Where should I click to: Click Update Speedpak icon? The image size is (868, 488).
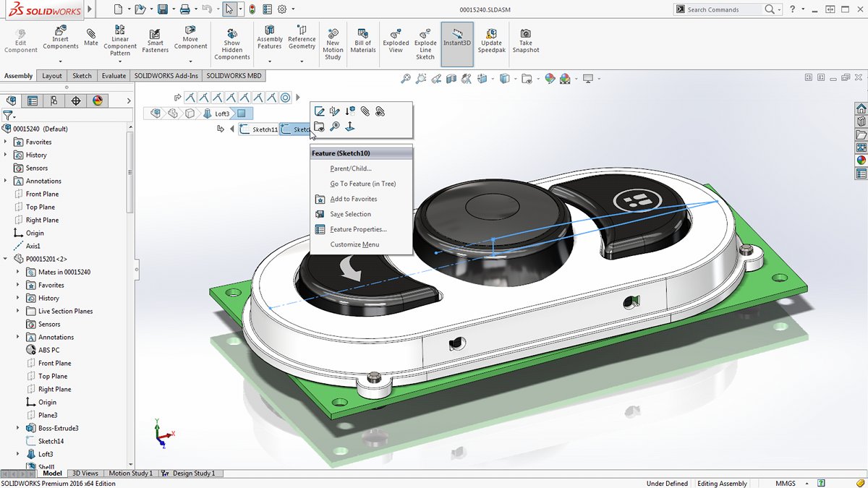(x=491, y=33)
